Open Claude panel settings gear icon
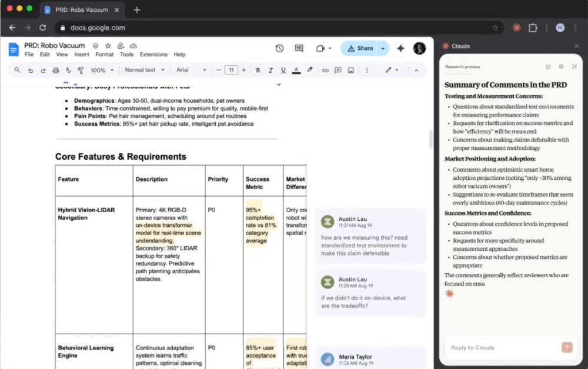Viewport: 588px width, 369px height. [561, 66]
